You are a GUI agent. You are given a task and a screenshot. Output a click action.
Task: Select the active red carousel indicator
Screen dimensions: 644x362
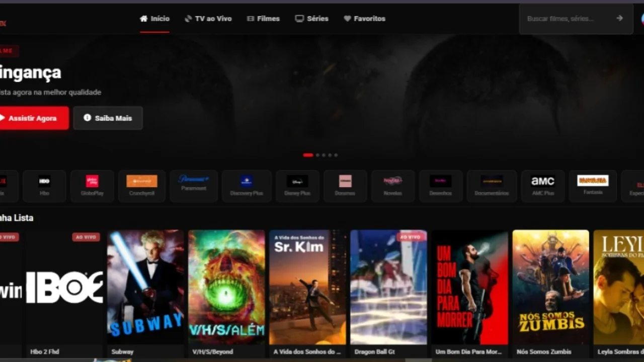(x=308, y=155)
